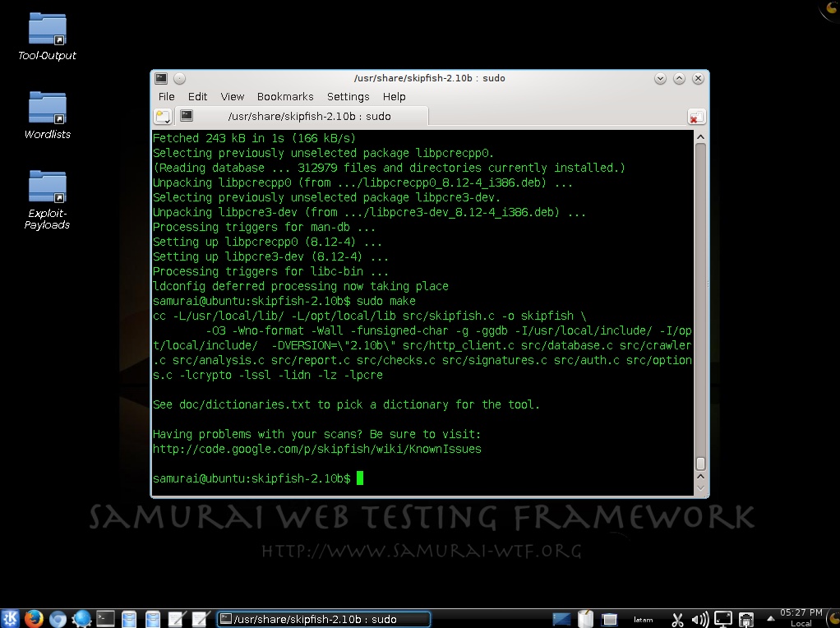Click the Konsole window title bar text
This screenshot has width=840, height=628.
[x=429, y=78]
